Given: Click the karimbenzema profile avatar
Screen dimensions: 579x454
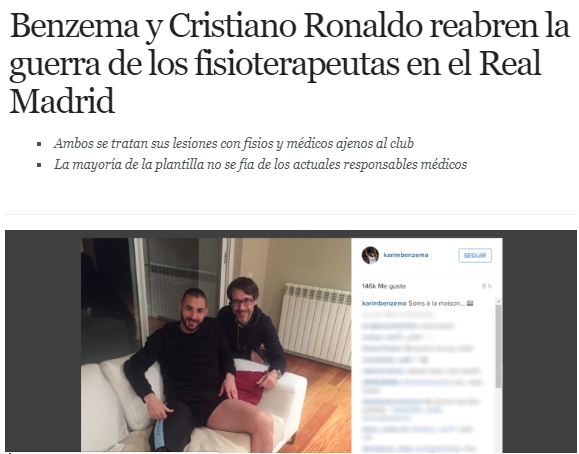Looking at the screenshot, I should pyautogui.click(x=370, y=255).
